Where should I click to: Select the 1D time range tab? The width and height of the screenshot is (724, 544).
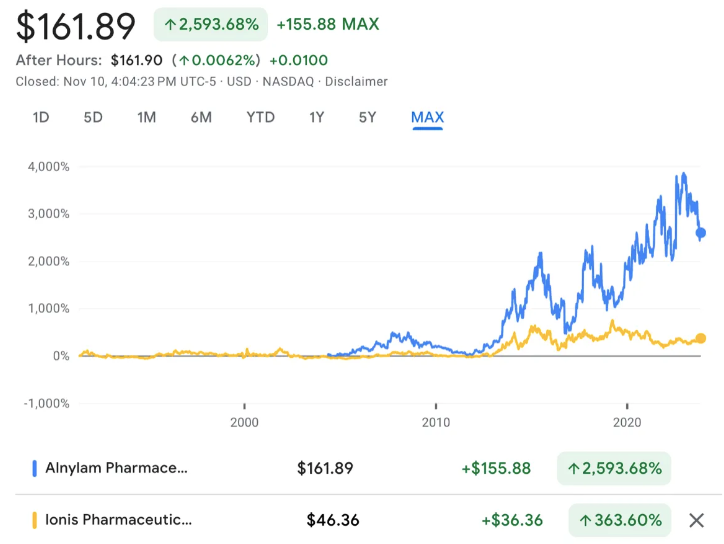[41, 117]
